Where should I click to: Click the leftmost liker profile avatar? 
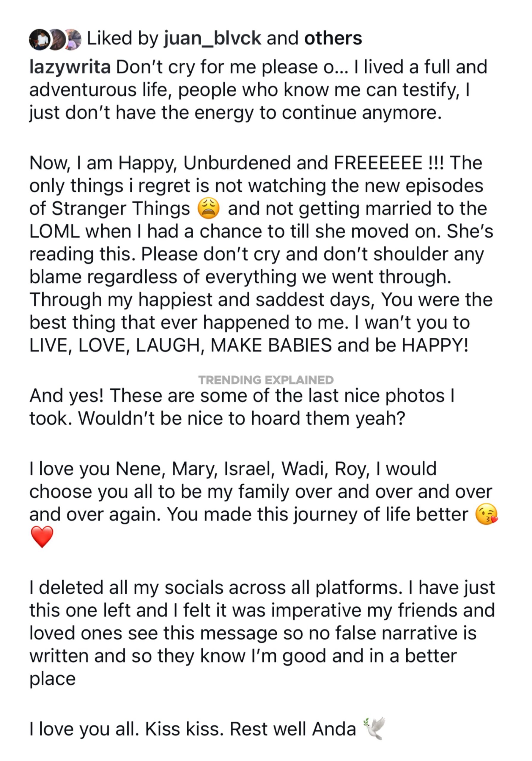point(40,40)
